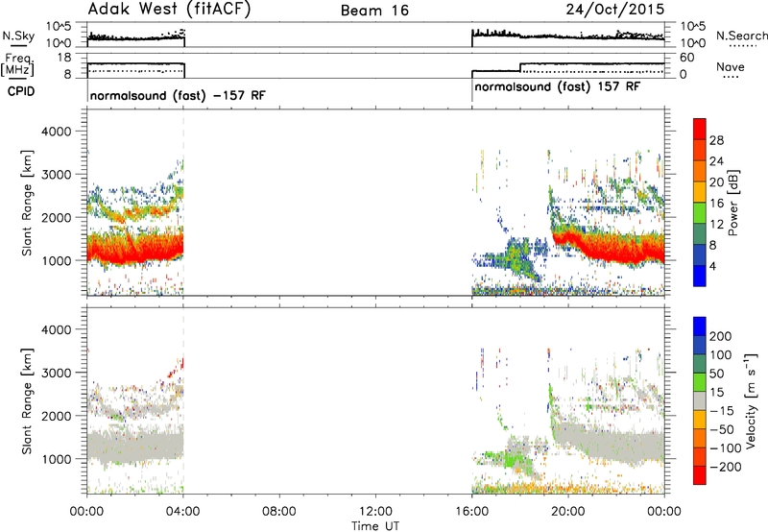The width and height of the screenshot is (768, 532).
Task: Click the '-50' velocity colorbar value
Action: [722, 429]
